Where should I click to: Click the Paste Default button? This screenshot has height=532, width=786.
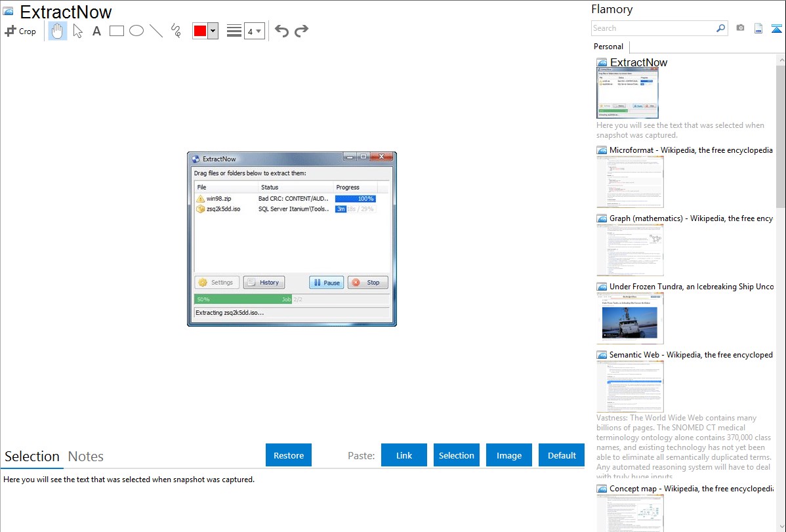562,455
